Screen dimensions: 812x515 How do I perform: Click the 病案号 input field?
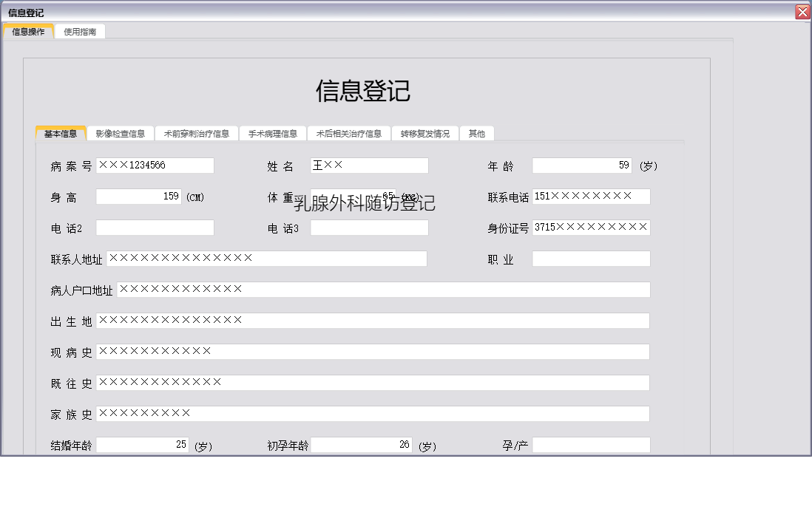coord(155,166)
